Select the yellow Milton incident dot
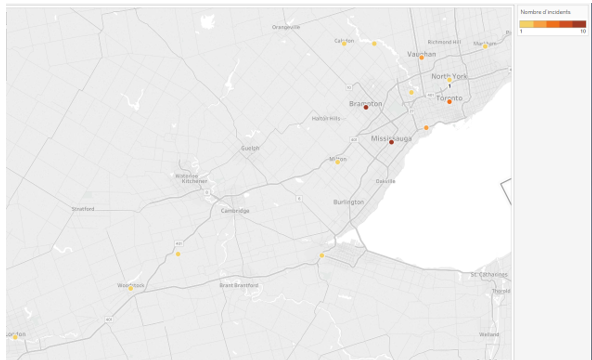This screenshot has width=592, height=360. click(x=338, y=162)
